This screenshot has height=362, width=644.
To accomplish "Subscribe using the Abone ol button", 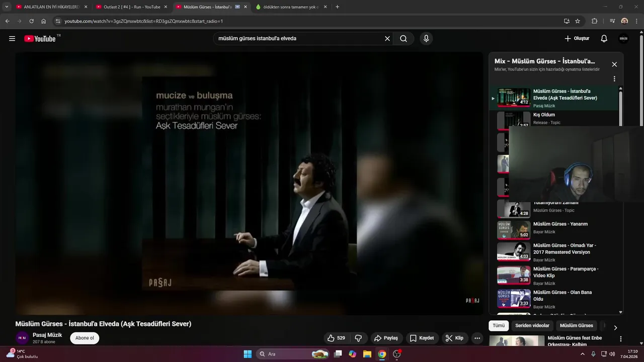I will click(x=85, y=338).
